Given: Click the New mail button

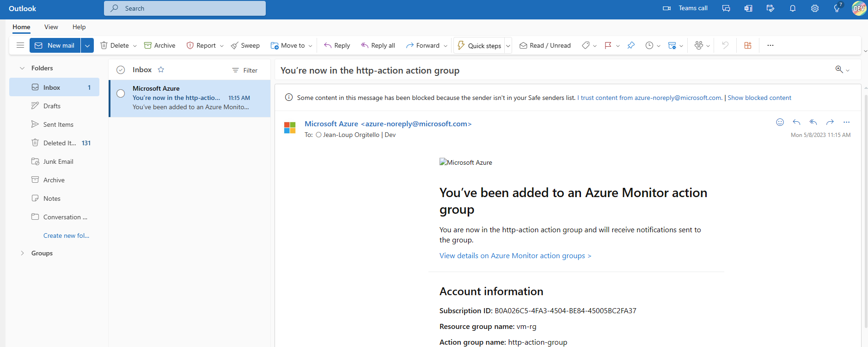Looking at the screenshot, I should (55, 45).
